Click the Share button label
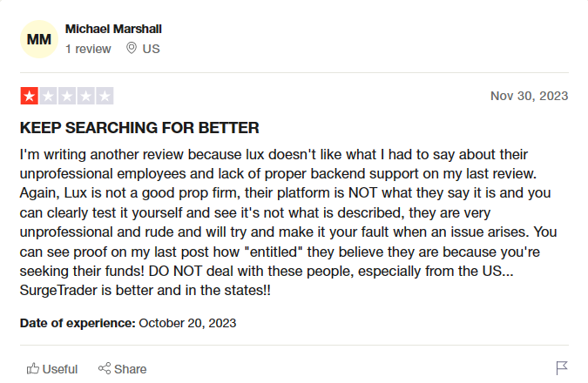The image size is (588, 383). click(x=130, y=369)
